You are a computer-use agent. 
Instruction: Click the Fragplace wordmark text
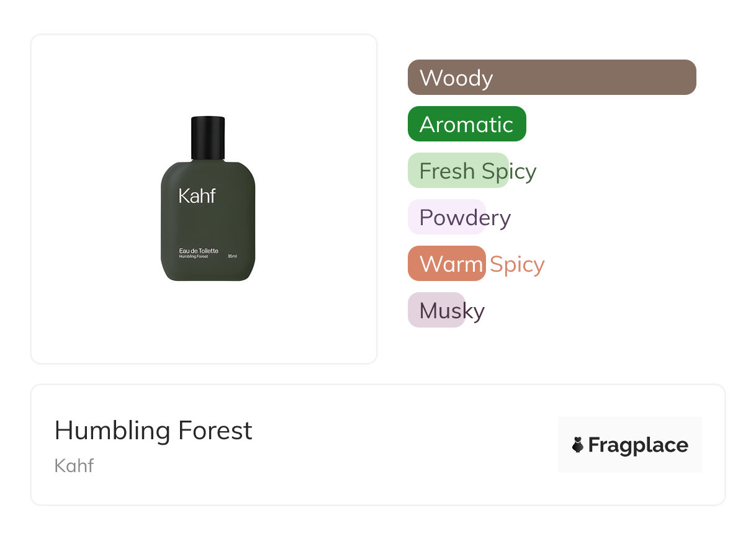tap(638, 445)
